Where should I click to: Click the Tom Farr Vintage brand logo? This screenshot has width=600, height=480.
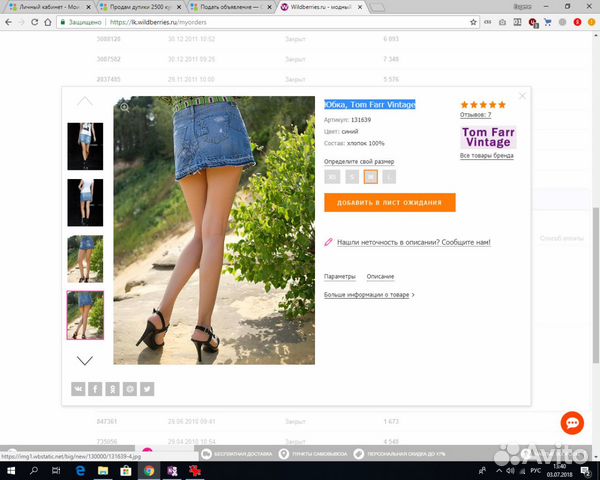point(488,137)
